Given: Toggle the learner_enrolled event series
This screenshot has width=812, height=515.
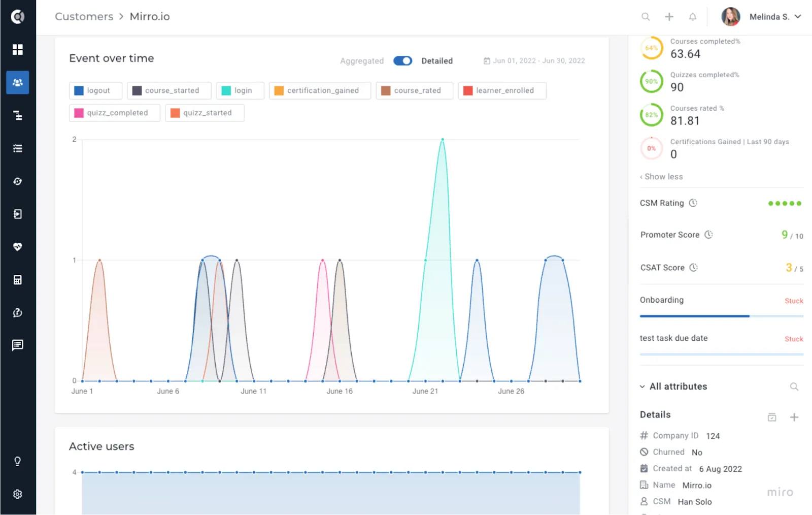Looking at the screenshot, I should coord(502,90).
